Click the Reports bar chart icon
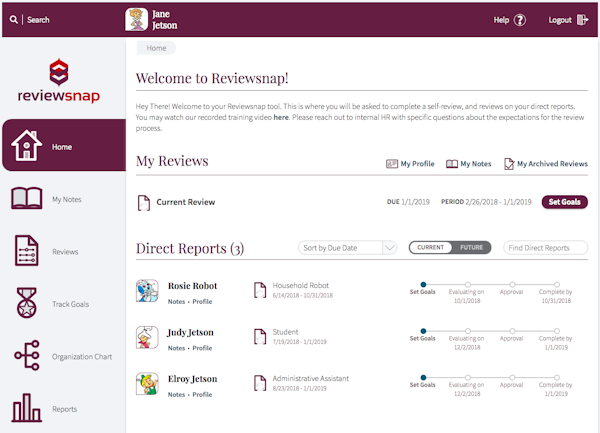This screenshot has width=600, height=433. pyautogui.click(x=26, y=408)
